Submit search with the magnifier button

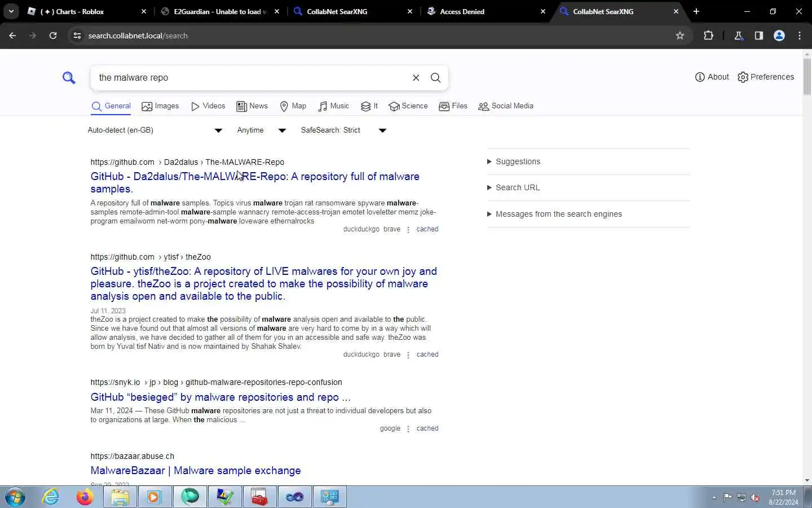pyautogui.click(x=435, y=78)
